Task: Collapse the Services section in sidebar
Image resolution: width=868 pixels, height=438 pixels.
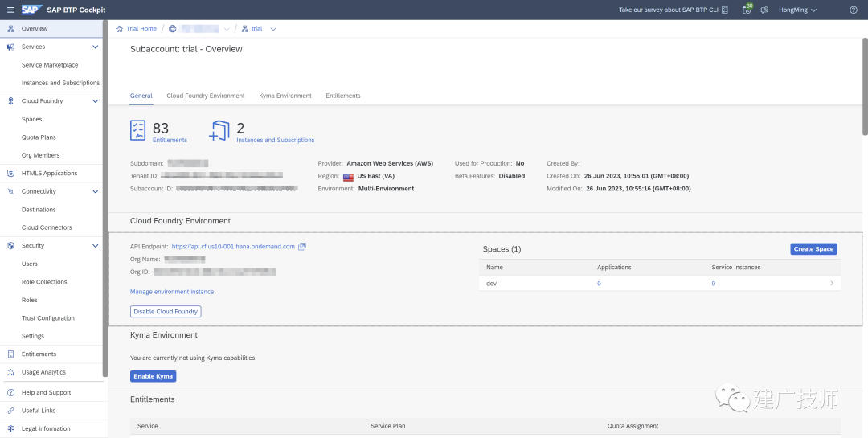Action: [95, 47]
